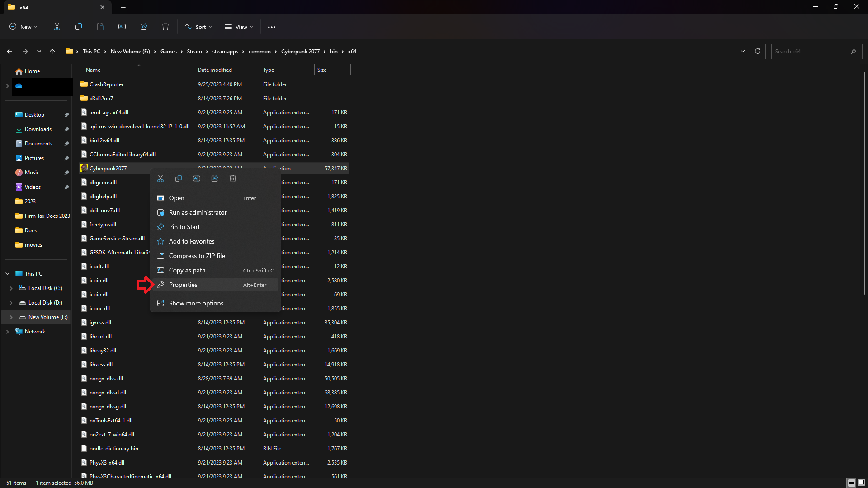This screenshot has height=488, width=868.
Task: Click Share icon in context menu
Action: pos(215,178)
